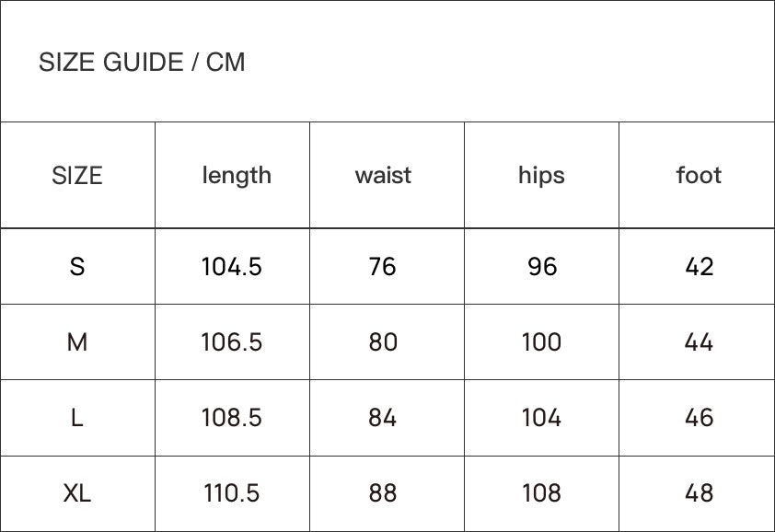Click foot value 42 in the S row
Screen dimensions: 775x532
(x=700, y=267)
